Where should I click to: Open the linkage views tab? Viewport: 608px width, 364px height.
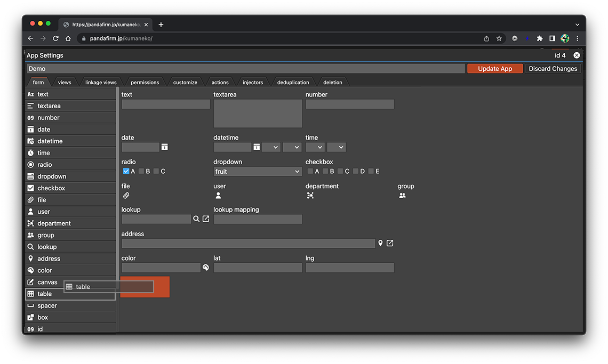101,83
